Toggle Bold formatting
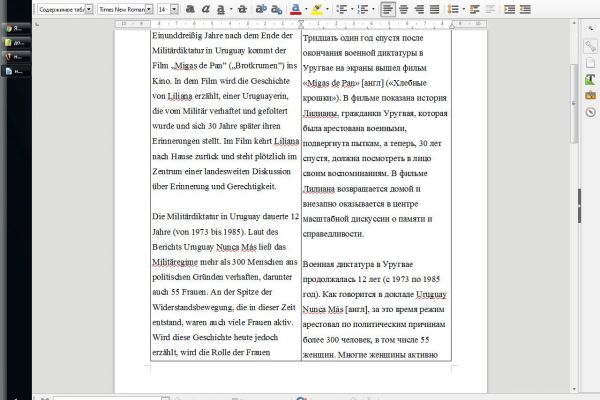Image resolution: width=600 pixels, height=400 pixels. 190,9
